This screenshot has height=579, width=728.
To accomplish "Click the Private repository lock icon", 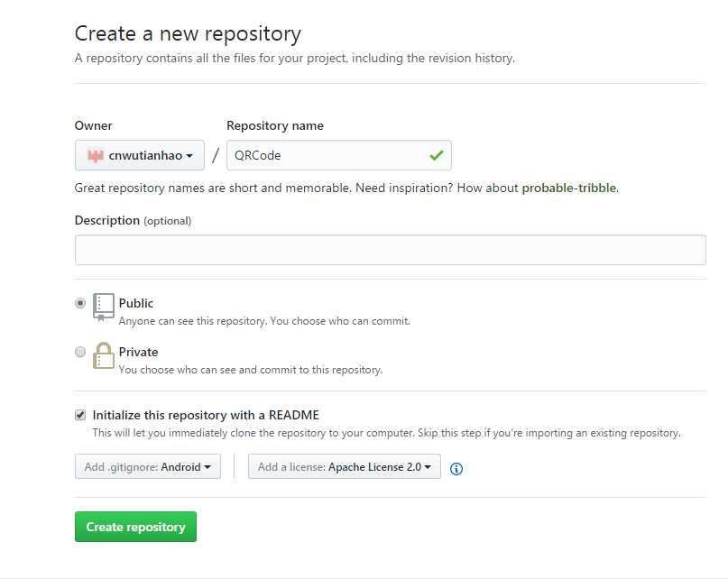I will [103, 355].
